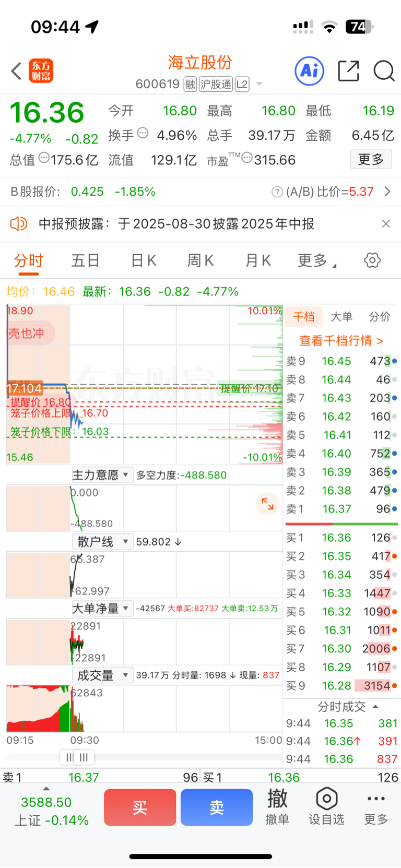Open the 成交量 indicator dropdown
Image resolution: width=401 pixels, height=868 pixels.
[102, 675]
